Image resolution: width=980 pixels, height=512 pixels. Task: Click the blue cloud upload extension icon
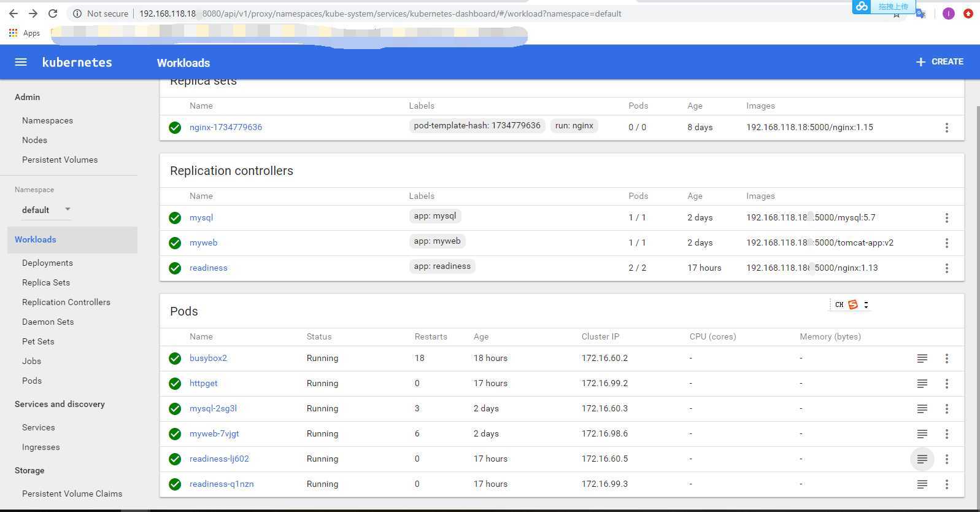coord(862,6)
